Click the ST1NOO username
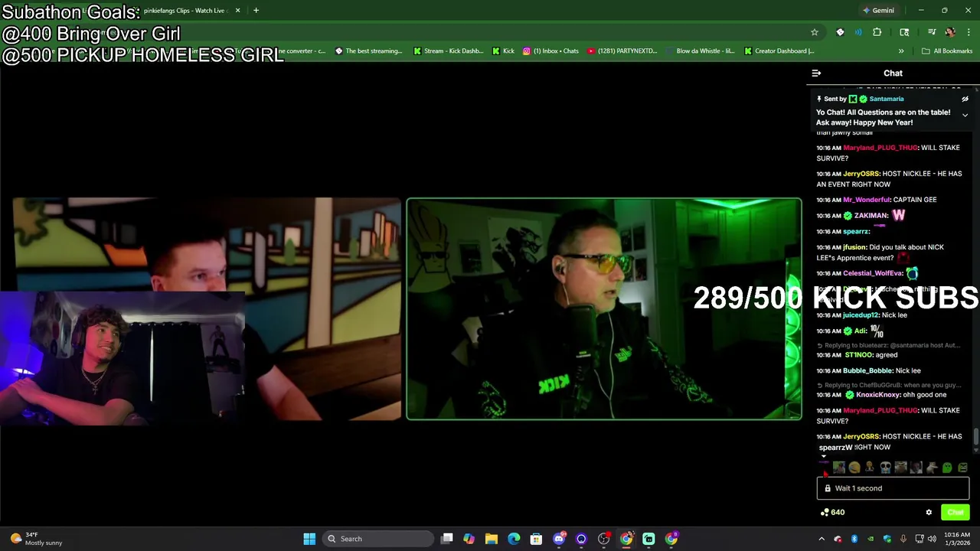This screenshot has height=551, width=980. pyautogui.click(x=859, y=355)
